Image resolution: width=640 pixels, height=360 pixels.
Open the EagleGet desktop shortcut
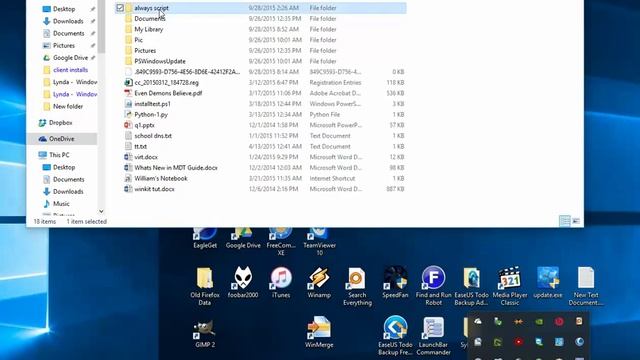205,238
